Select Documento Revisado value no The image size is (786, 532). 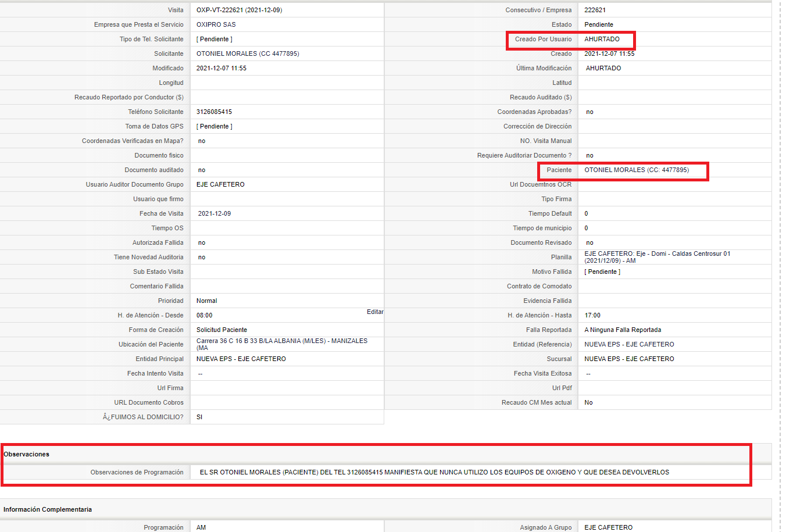coord(589,242)
